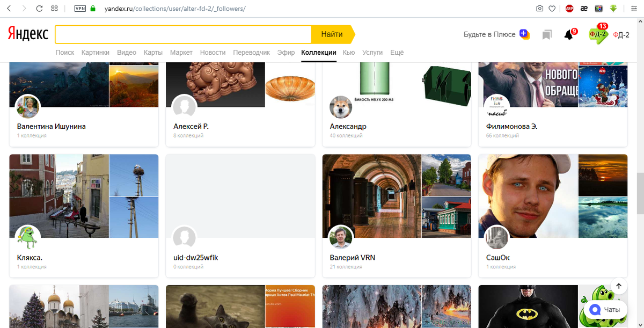Open the ФД-2 profile avatar
Screen dimensions: 644x328
598,35
